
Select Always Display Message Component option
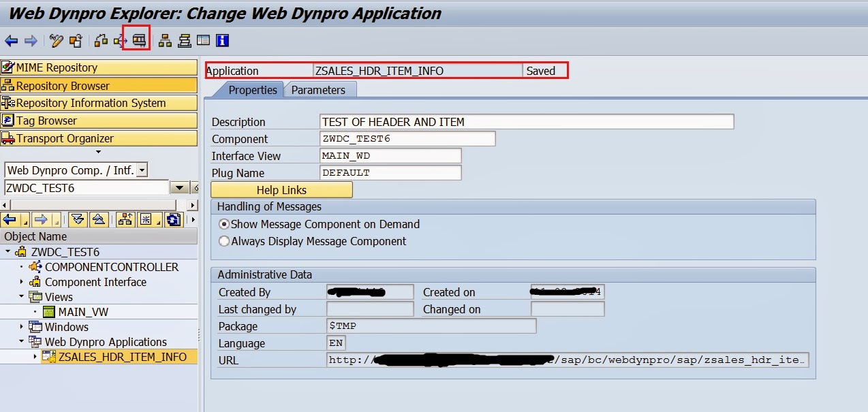click(223, 241)
